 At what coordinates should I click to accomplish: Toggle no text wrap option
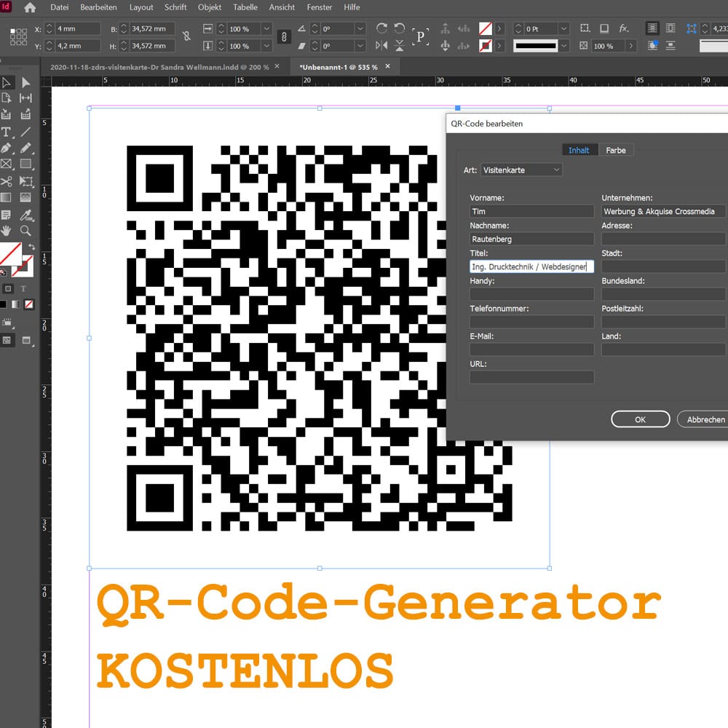click(652, 29)
